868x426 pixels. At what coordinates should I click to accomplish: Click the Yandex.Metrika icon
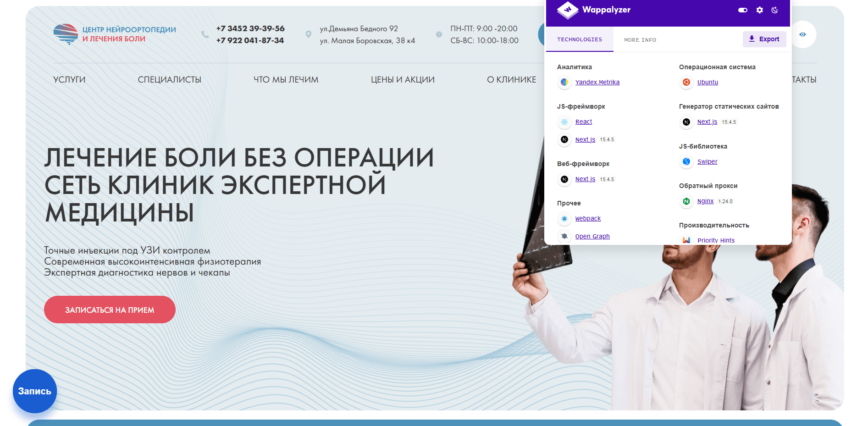pyautogui.click(x=564, y=82)
